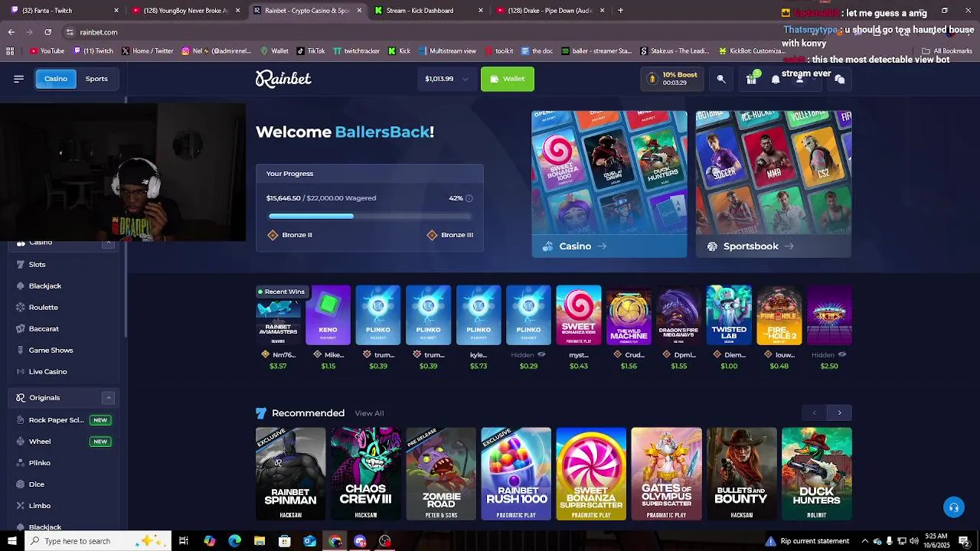
Task: Open the Twisted Lab recent win tile
Action: (x=729, y=315)
